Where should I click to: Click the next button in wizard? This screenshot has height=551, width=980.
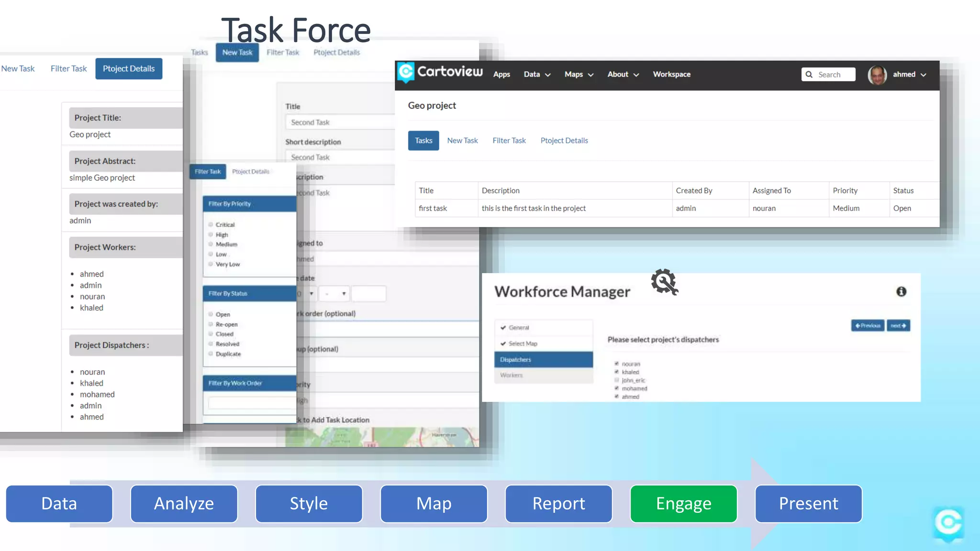point(898,326)
